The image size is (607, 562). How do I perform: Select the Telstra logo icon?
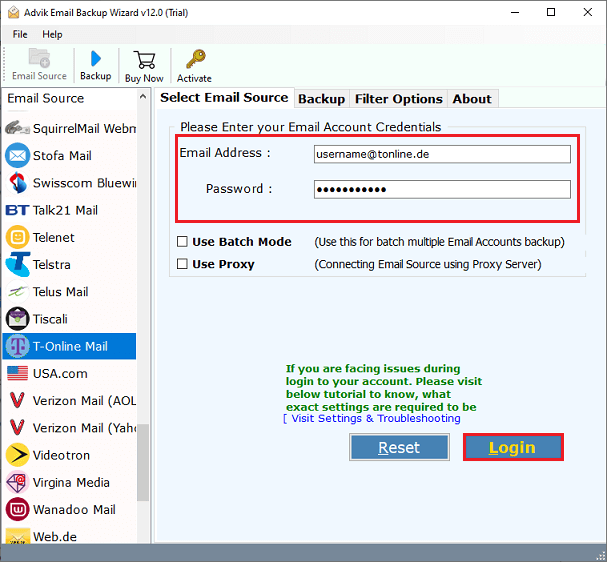click(17, 264)
